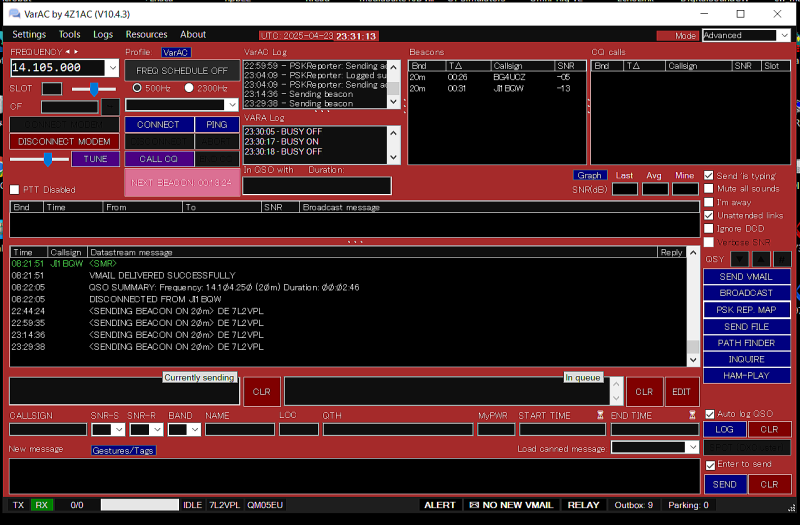
Task: Open the SNR-R dropdown
Action: point(157,430)
